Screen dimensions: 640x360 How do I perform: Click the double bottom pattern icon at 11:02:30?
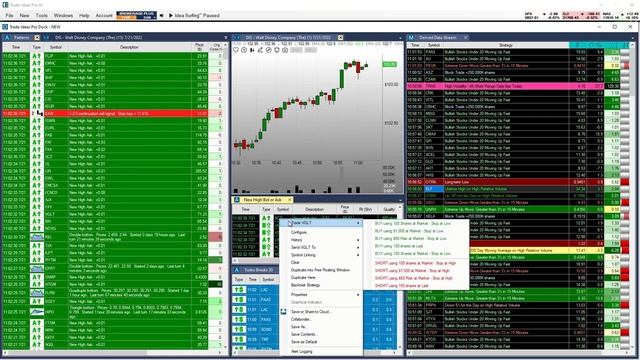click(x=37, y=237)
